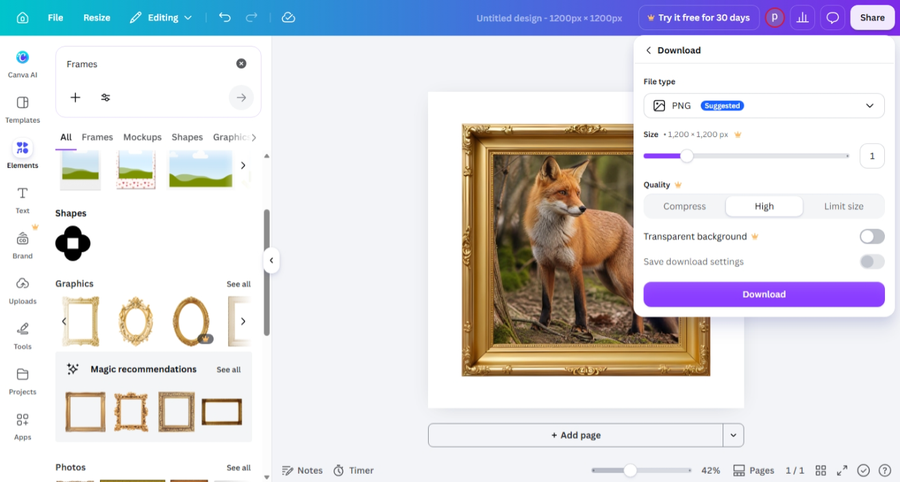Click the size multiplier value field
This screenshot has width=900, height=482.
(x=872, y=156)
